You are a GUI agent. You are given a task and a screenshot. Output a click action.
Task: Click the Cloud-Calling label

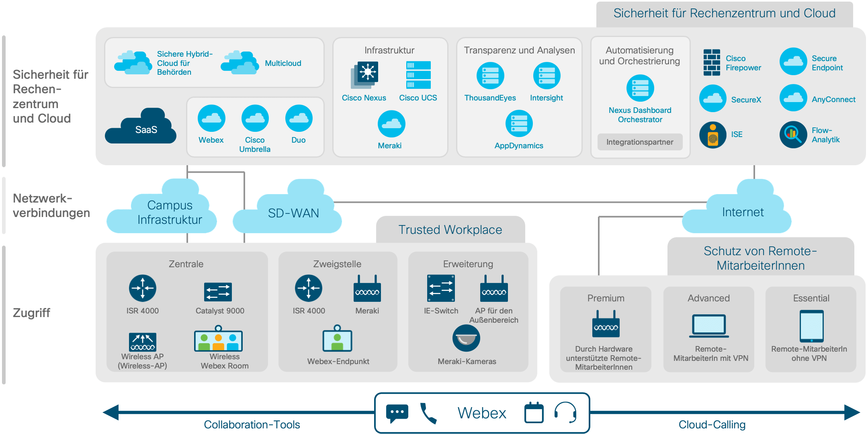[712, 424]
